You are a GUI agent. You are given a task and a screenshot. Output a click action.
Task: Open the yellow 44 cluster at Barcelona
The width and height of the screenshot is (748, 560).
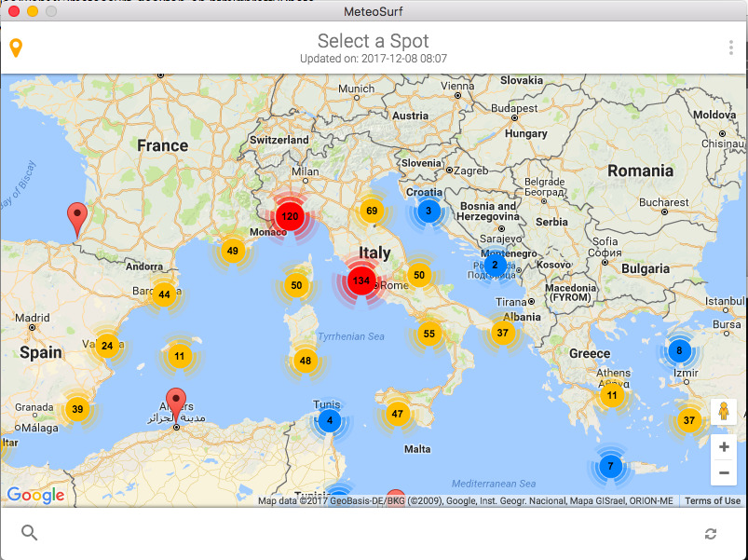pos(164,294)
